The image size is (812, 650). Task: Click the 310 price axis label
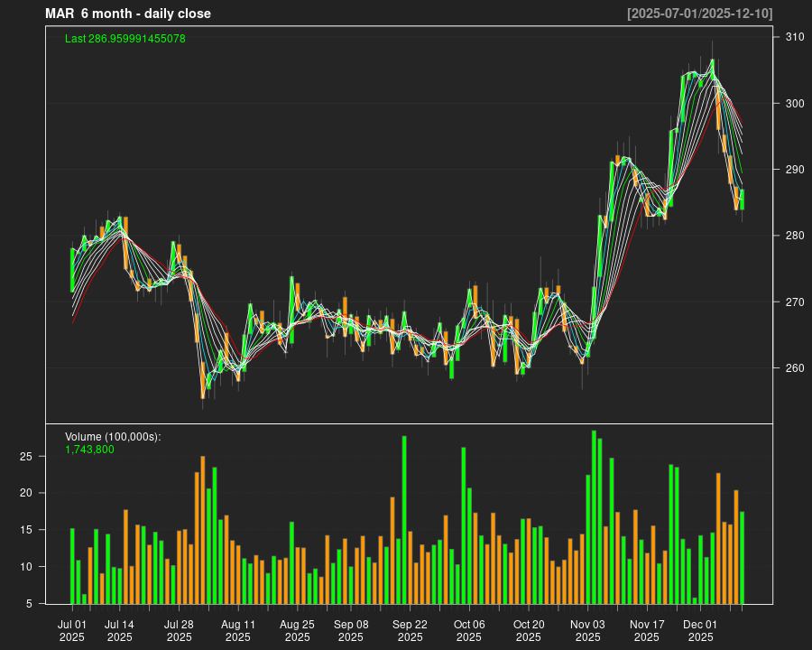coord(794,37)
